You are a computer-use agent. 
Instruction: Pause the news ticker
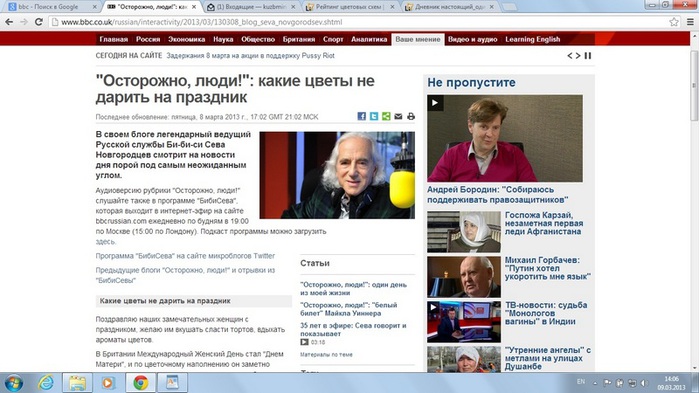coord(588,56)
